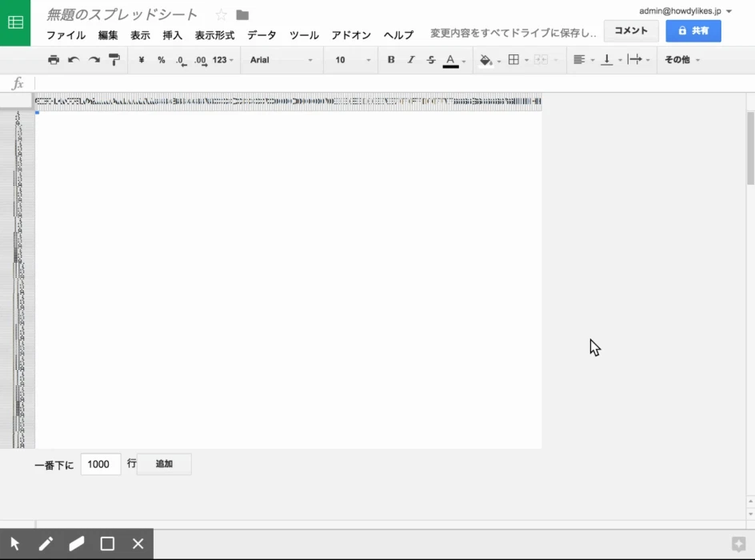Open the データ menu
The height and width of the screenshot is (560, 755).
pos(262,35)
